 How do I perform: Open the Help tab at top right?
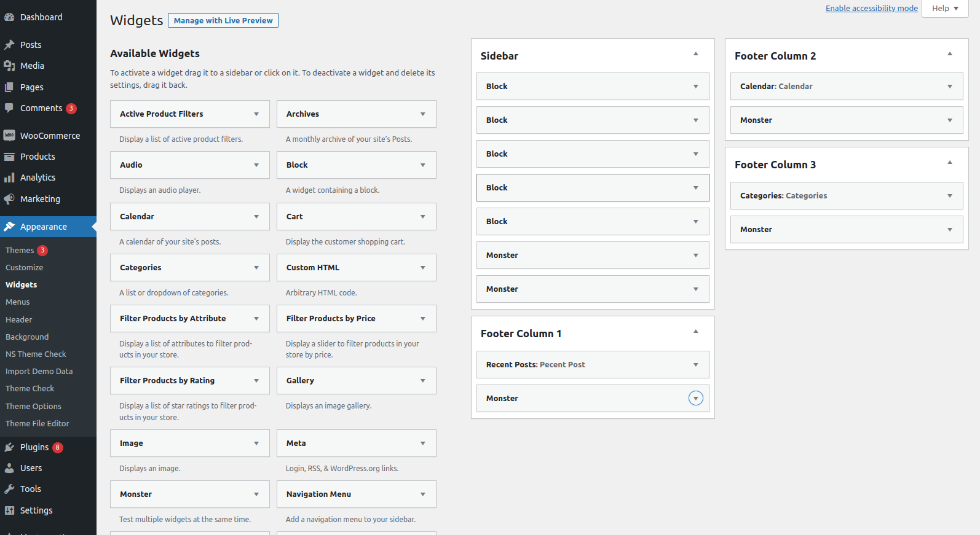(945, 8)
